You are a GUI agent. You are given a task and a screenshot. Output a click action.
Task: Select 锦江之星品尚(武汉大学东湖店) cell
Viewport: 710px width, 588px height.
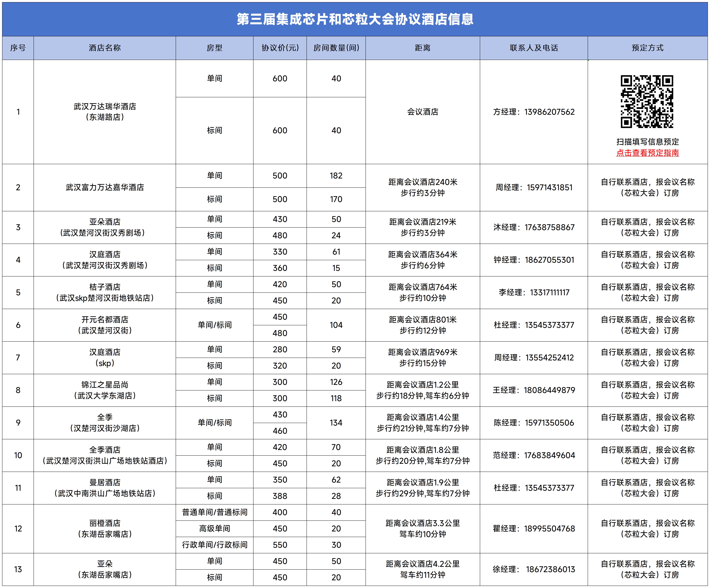(105, 390)
